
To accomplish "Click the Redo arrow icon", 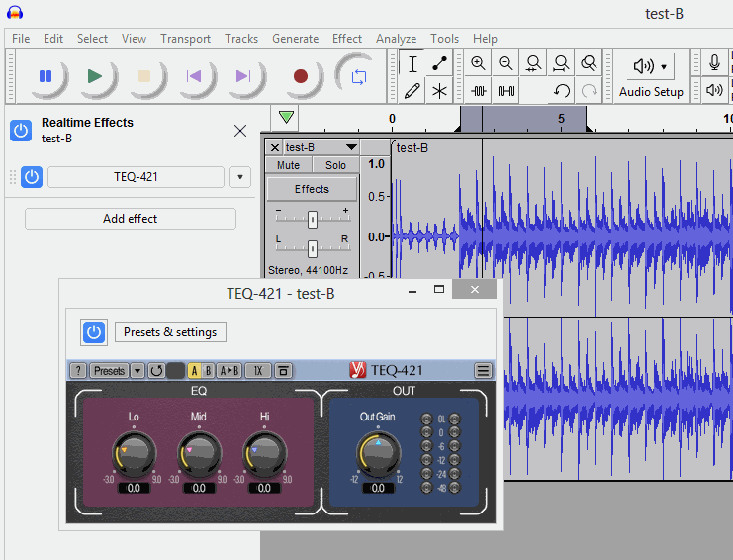I will [x=589, y=91].
